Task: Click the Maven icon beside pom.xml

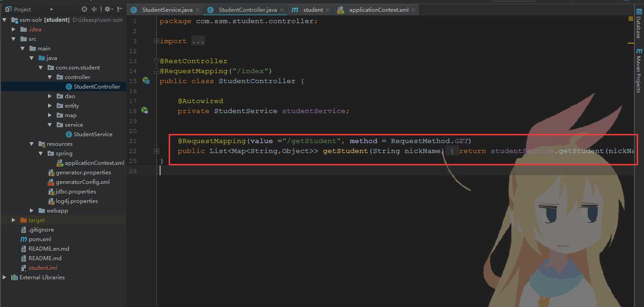Action: [x=24, y=239]
